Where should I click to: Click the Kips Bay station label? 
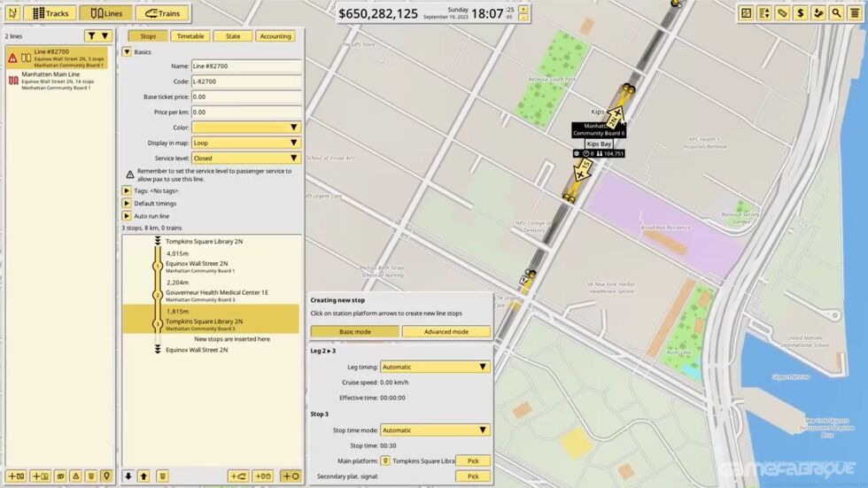(x=599, y=143)
